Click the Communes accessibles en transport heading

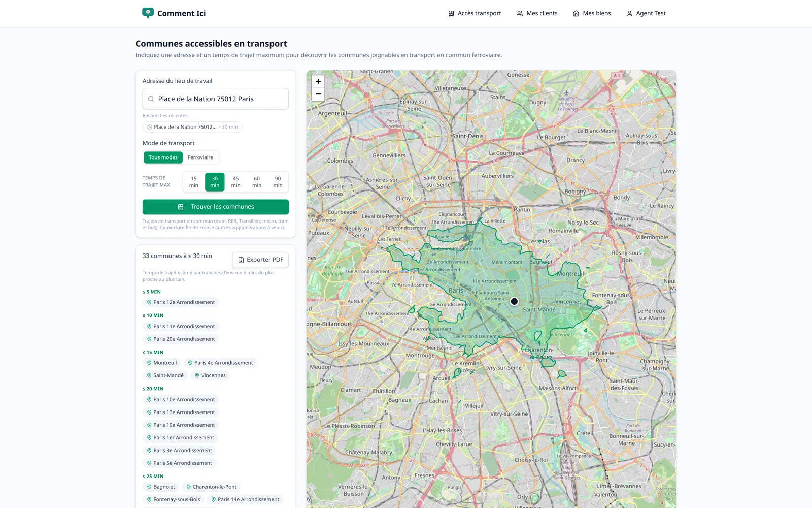(x=211, y=44)
